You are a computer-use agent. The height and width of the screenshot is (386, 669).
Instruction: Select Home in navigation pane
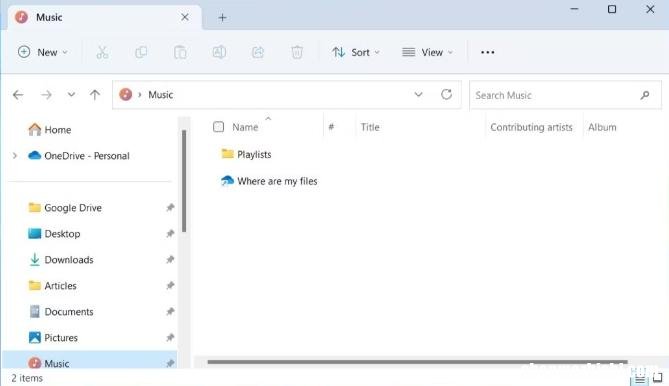tap(49, 130)
